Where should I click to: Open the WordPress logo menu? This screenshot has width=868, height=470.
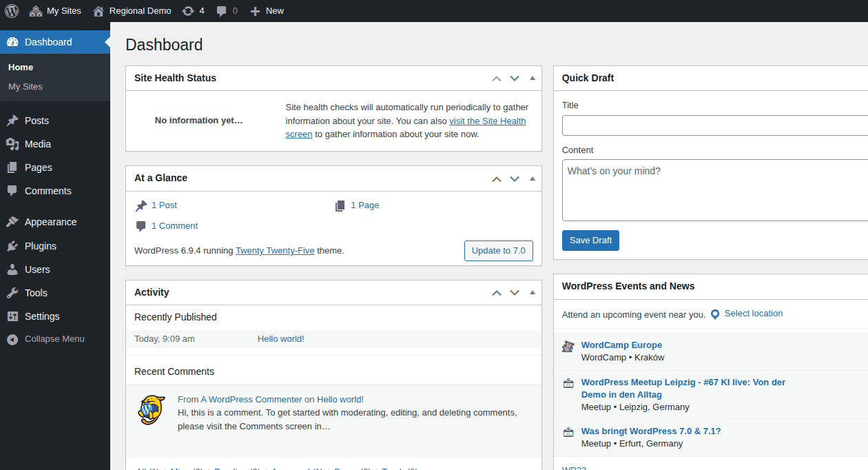[12, 10]
